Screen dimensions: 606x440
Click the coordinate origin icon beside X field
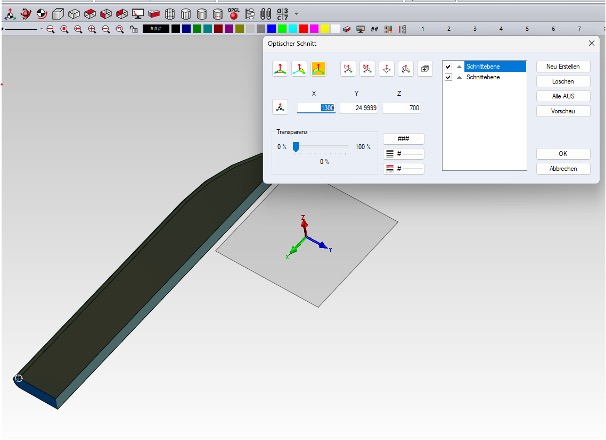click(x=281, y=108)
